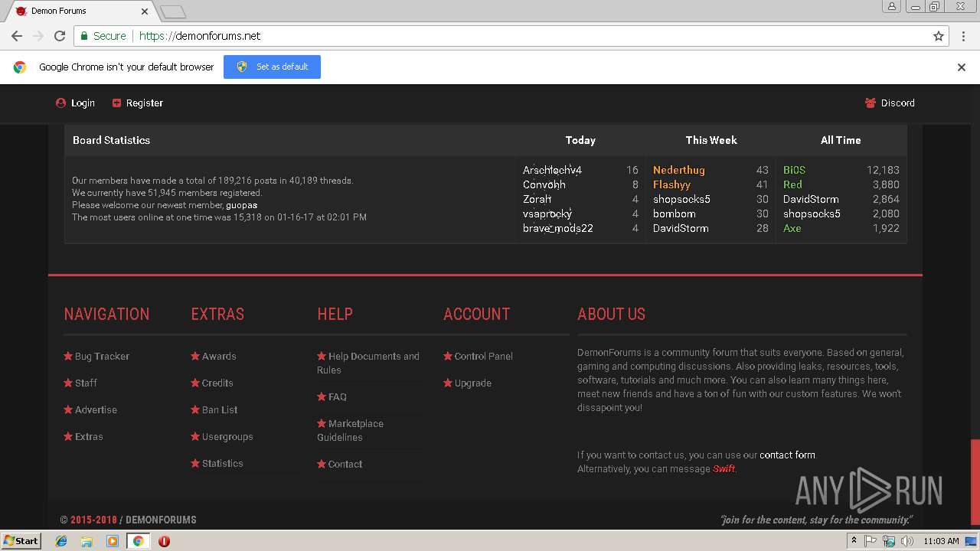Open vsaprocky profile in Today list

pos(547,214)
